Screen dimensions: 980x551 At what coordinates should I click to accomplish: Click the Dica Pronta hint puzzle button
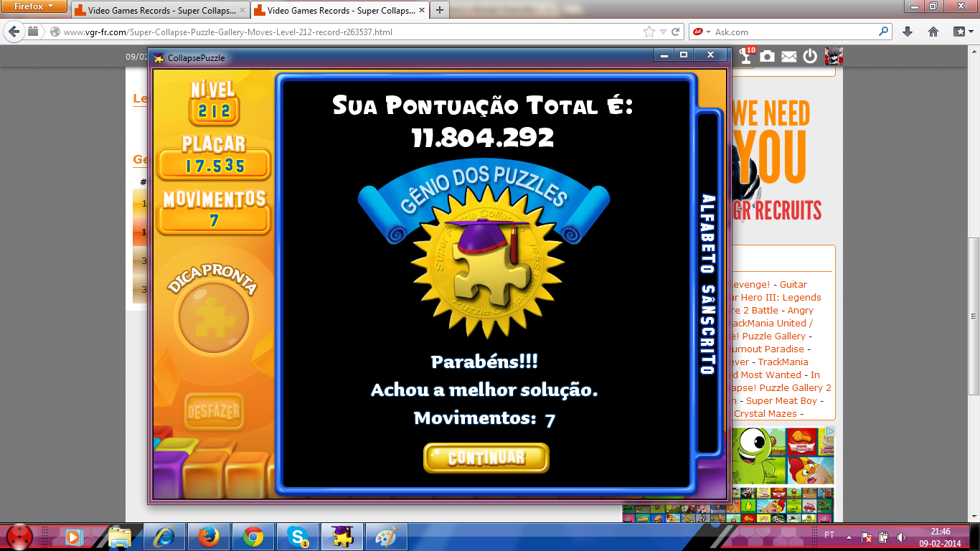pos(213,316)
